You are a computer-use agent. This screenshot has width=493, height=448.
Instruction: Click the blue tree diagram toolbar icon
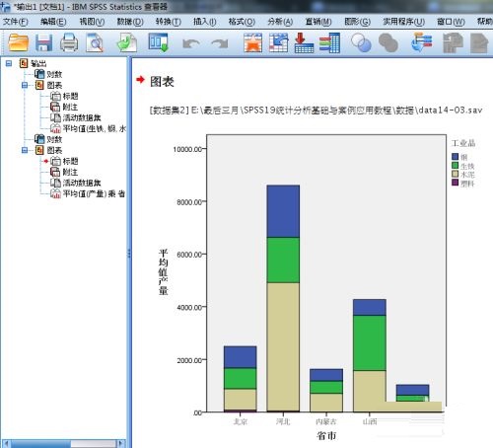(421, 42)
